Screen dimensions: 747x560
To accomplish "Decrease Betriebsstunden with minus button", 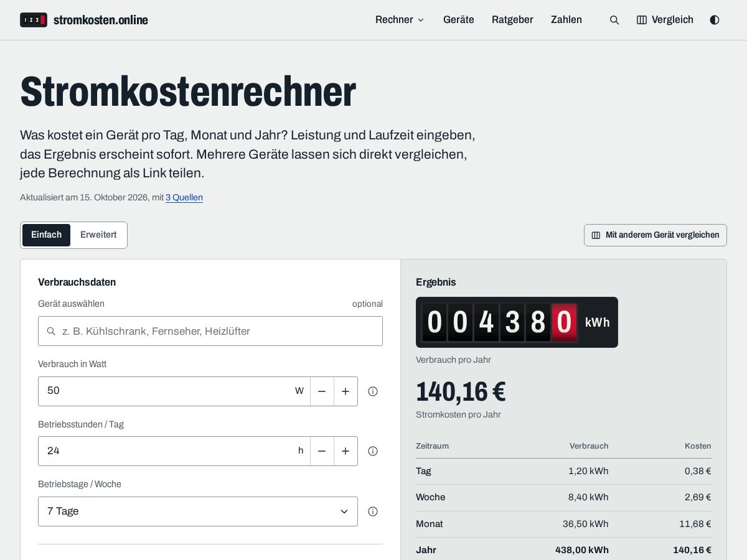I will pos(322,451).
